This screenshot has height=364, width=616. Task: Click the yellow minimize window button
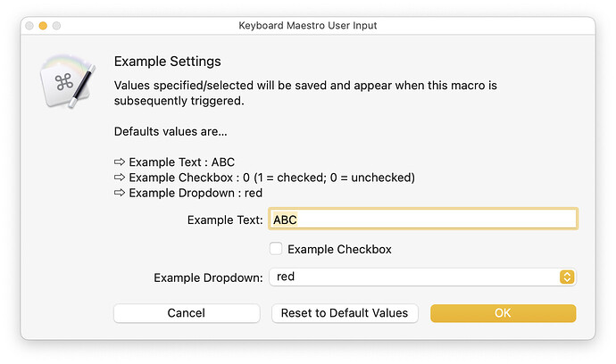[x=43, y=26]
